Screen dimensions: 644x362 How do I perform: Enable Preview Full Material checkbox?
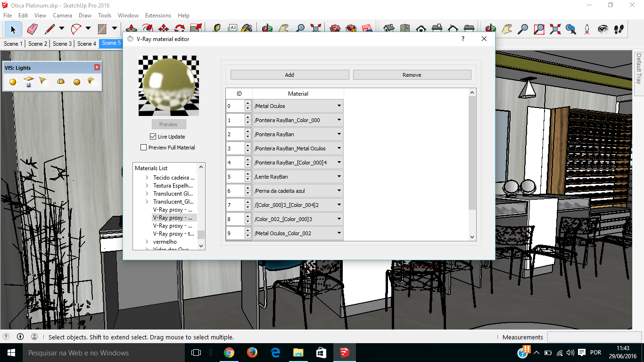point(144,148)
